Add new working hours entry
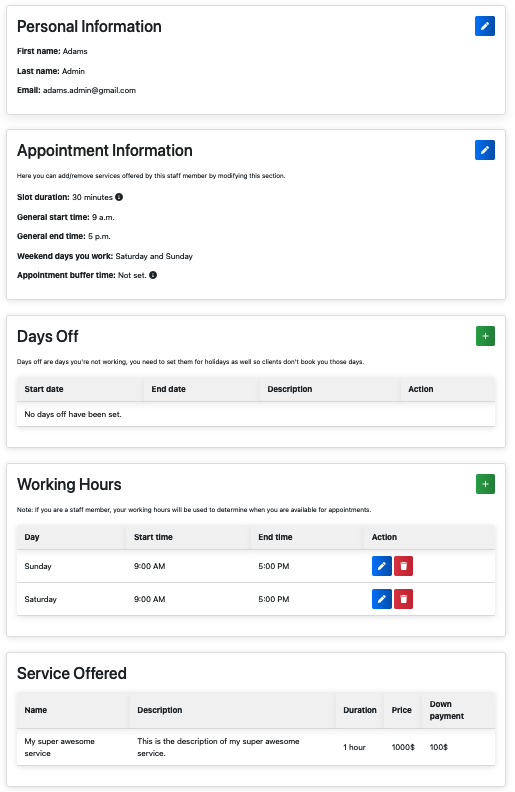The height and width of the screenshot is (792, 515). coord(485,484)
